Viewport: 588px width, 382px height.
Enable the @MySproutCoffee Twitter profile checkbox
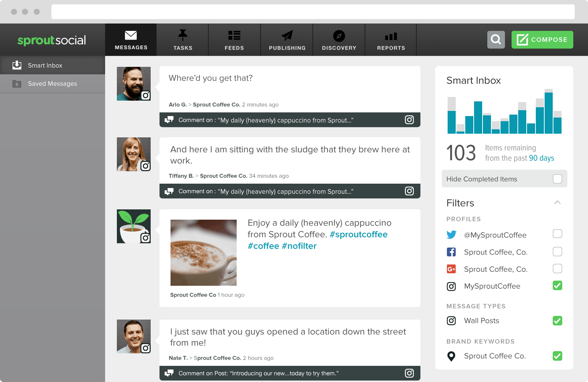pyautogui.click(x=557, y=234)
